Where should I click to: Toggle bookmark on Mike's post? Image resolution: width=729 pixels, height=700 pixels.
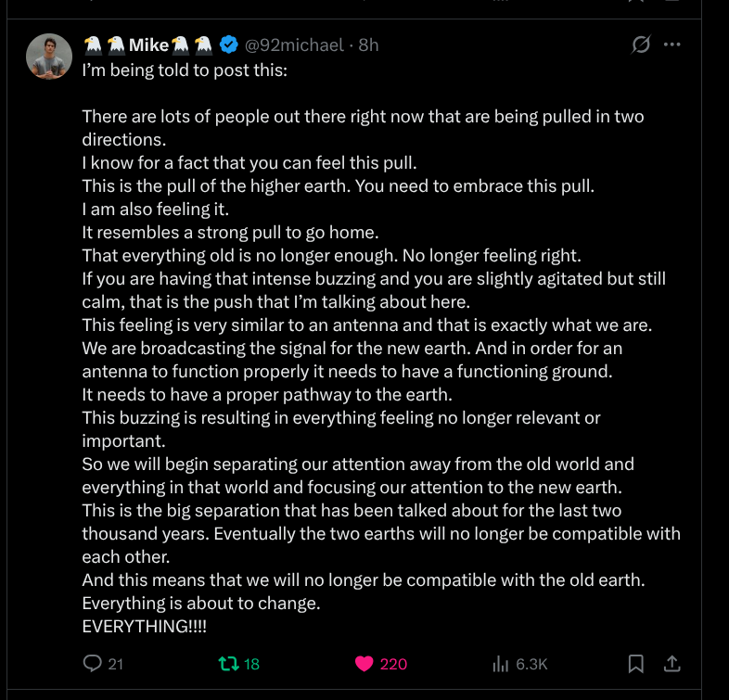click(636, 663)
